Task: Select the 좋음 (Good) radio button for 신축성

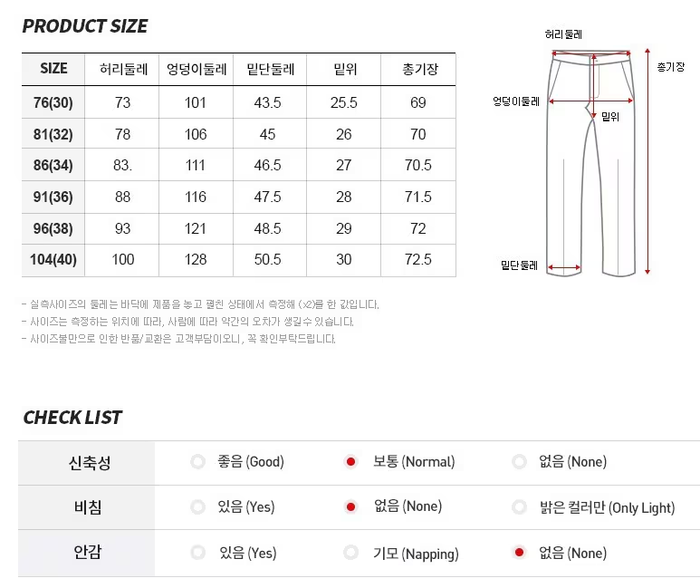Action: [197, 461]
